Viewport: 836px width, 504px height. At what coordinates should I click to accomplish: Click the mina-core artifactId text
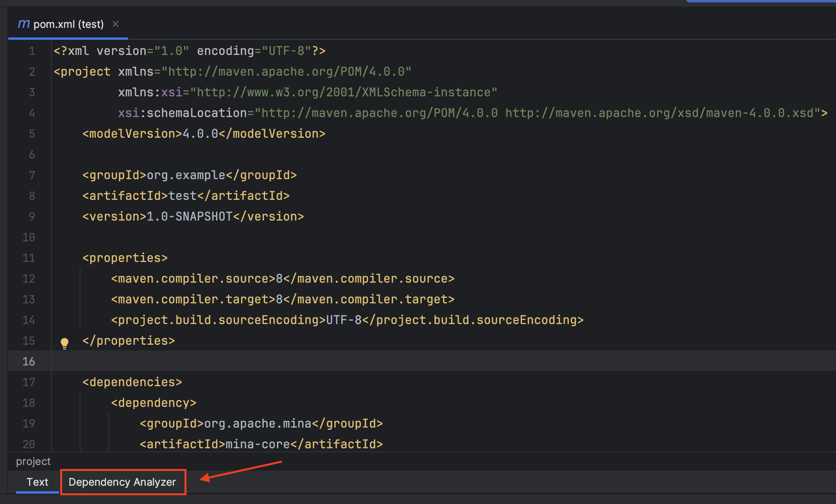[257, 444]
